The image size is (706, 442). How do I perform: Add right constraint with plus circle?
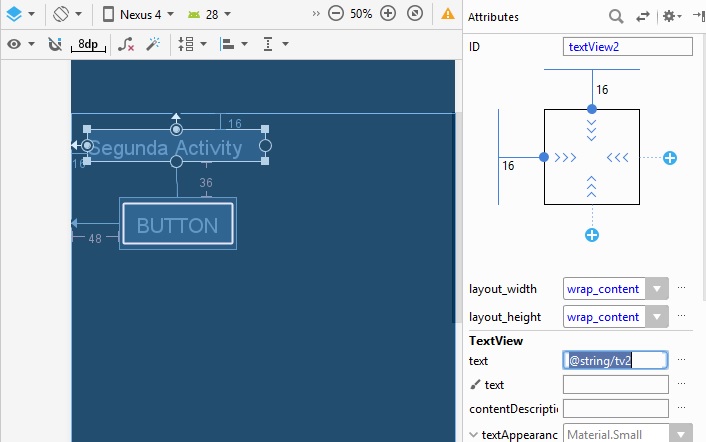pyautogui.click(x=670, y=158)
